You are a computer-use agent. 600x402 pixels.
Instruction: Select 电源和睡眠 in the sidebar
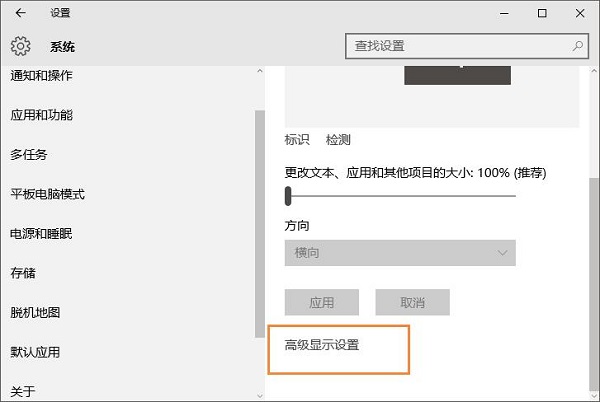coord(41,234)
